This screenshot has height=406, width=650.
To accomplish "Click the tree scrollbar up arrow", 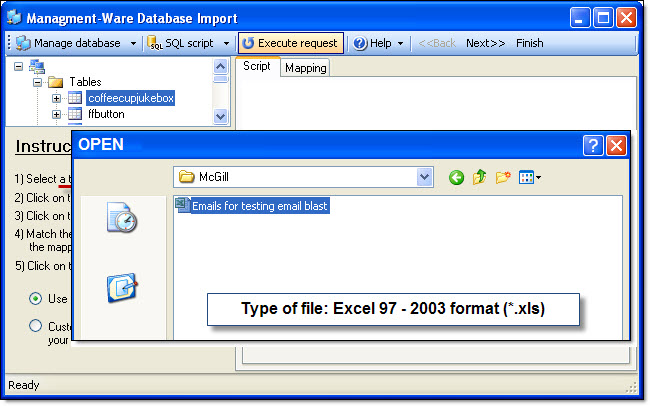I will click(221, 66).
